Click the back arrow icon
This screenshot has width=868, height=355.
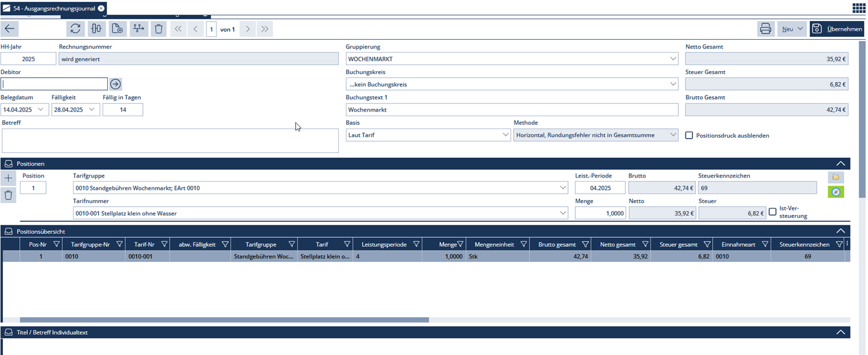10,29
